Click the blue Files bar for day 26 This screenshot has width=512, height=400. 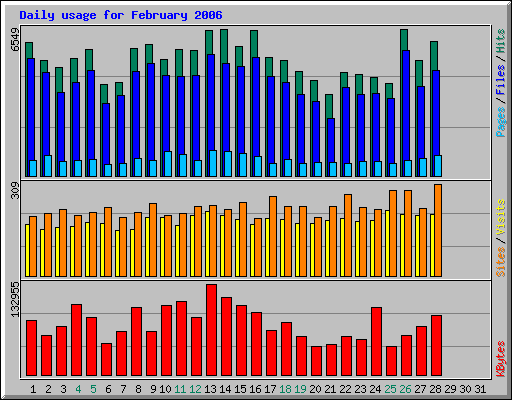[x=406, y=105]
